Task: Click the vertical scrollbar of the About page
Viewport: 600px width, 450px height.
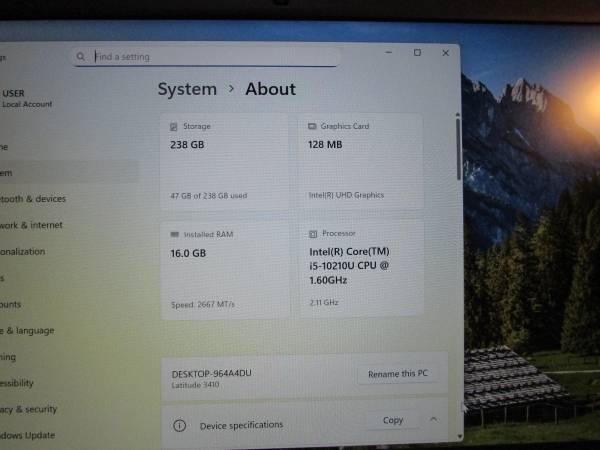Action: [458, 150]
